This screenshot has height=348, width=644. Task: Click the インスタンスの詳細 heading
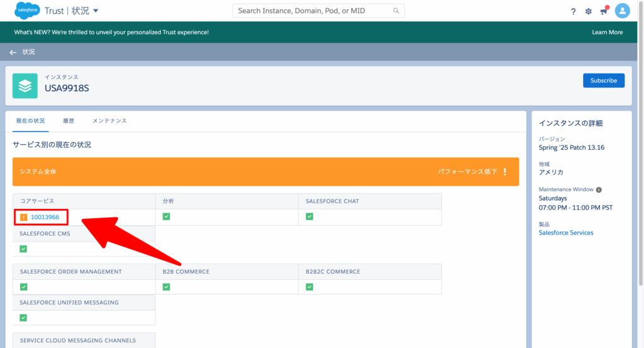pos(570,123)
